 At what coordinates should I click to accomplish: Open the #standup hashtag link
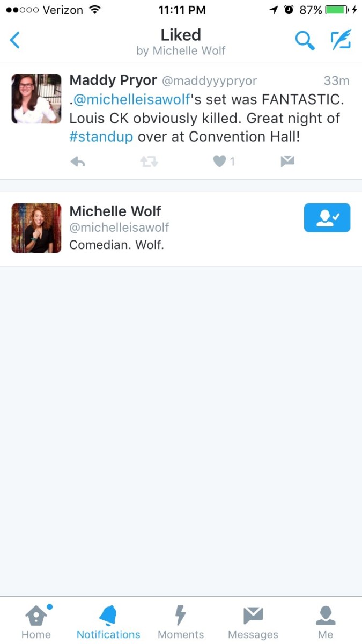[101, 136]
